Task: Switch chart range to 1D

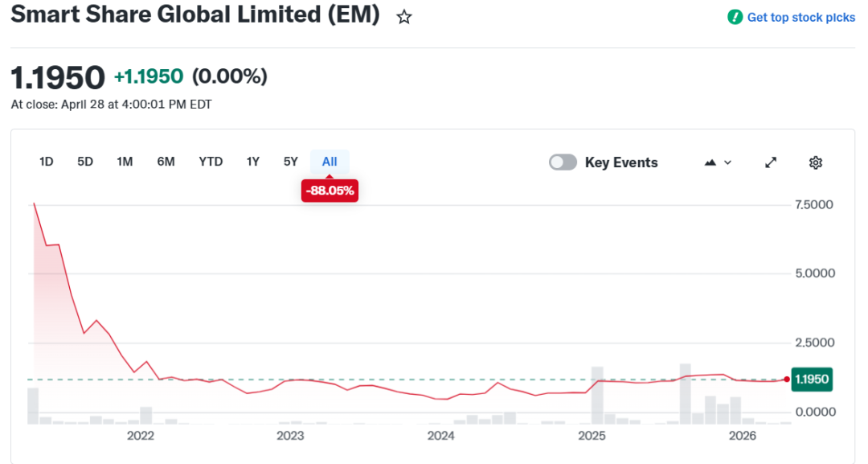Action: point(46,162)
